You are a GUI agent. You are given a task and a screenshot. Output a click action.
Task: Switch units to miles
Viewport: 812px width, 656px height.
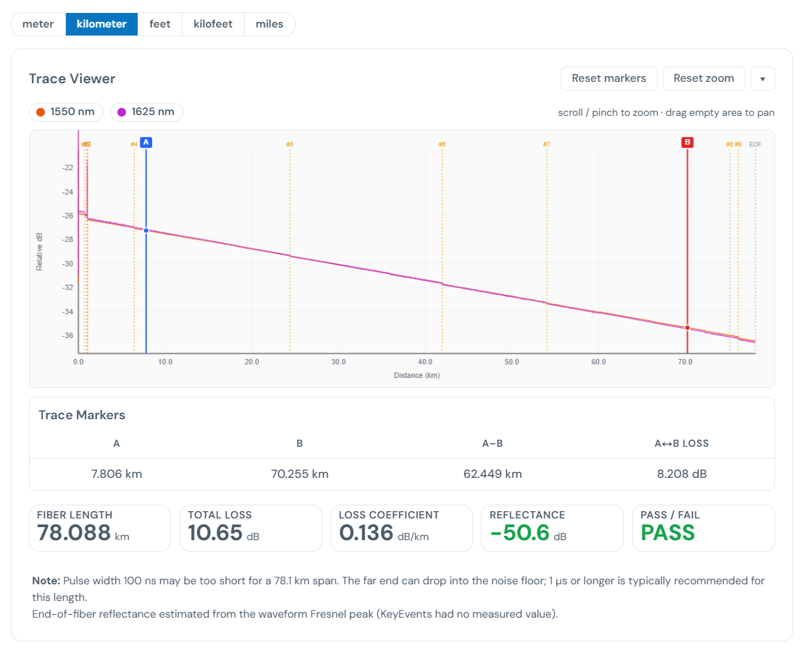[269, 25]
